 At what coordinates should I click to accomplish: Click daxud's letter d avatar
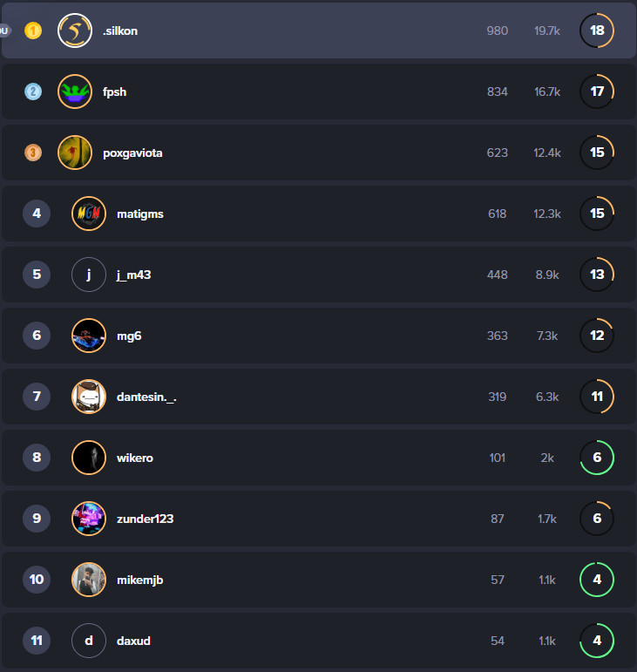[x=89, y=641]
